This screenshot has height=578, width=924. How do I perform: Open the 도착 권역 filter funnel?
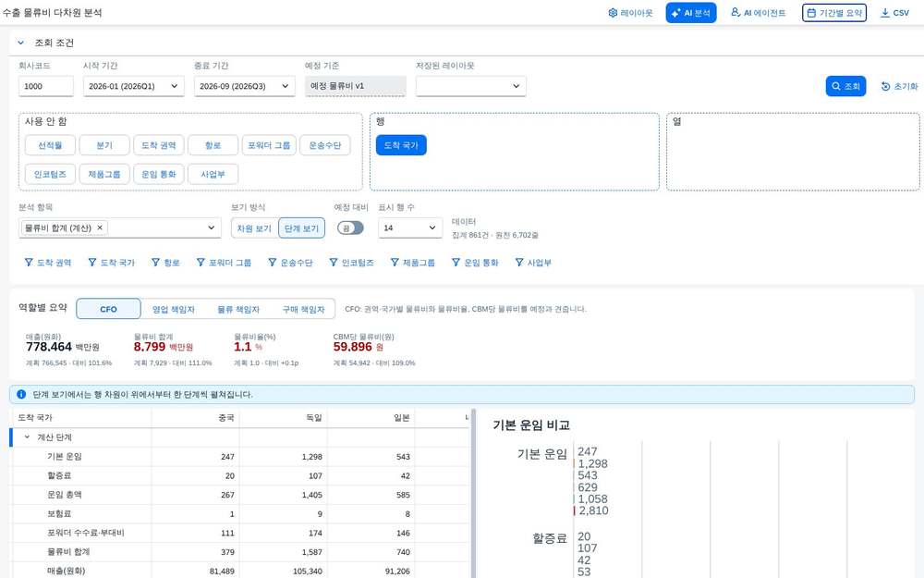coord(29,263)
